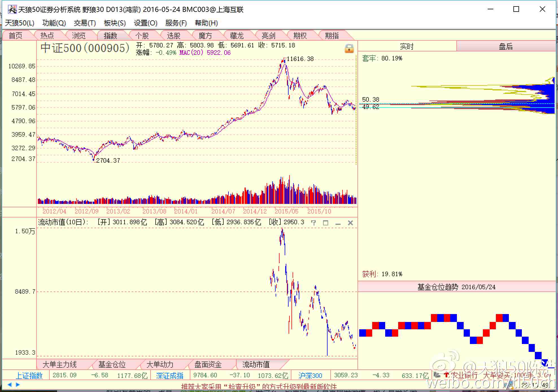This screenshot has height=392, width=558.
Task: Maximize the 流动市值 indicator panel
Action: click(x=325, y=223)
